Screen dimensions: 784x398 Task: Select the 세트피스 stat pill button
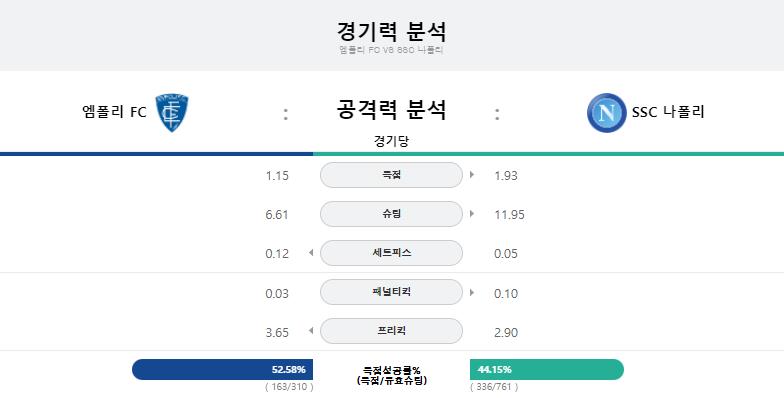(391, 253)
